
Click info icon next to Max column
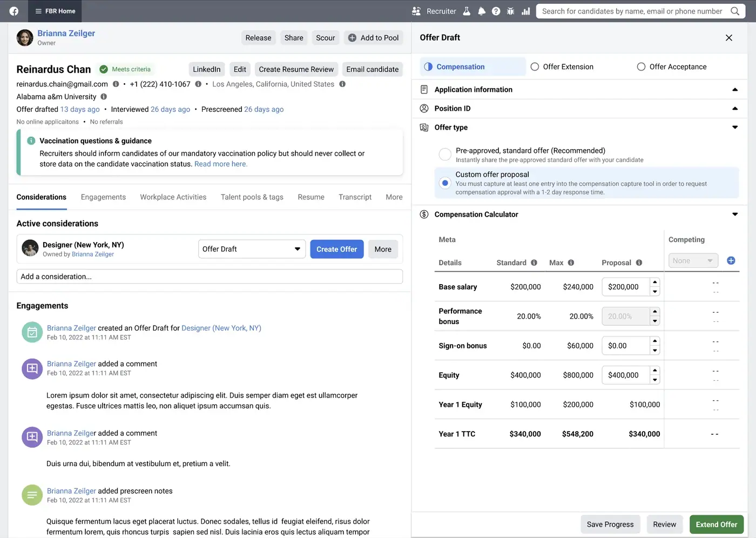click(x=571, y=263)
